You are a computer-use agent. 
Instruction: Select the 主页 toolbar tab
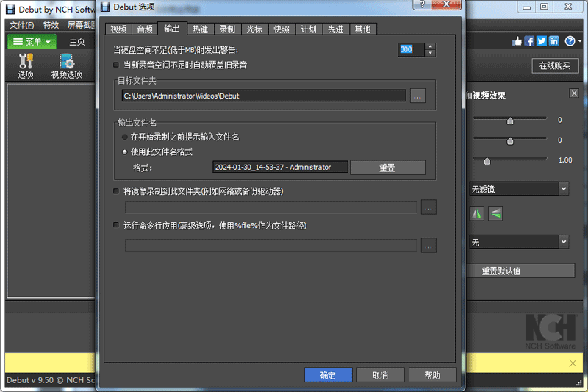(x=77, y=42)
